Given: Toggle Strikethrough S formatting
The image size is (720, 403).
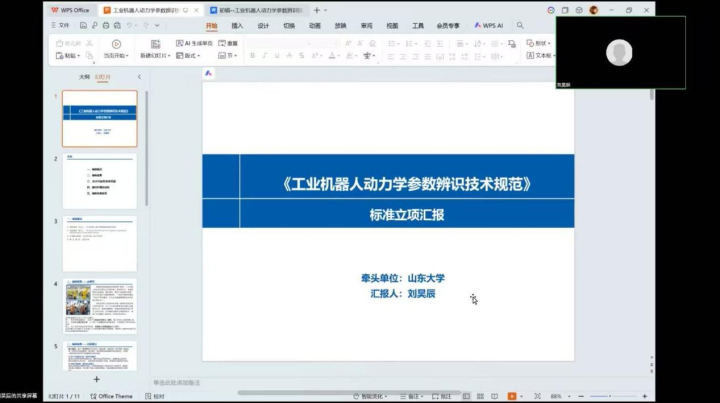Looking at the screenshot, I should pos(302,56).
